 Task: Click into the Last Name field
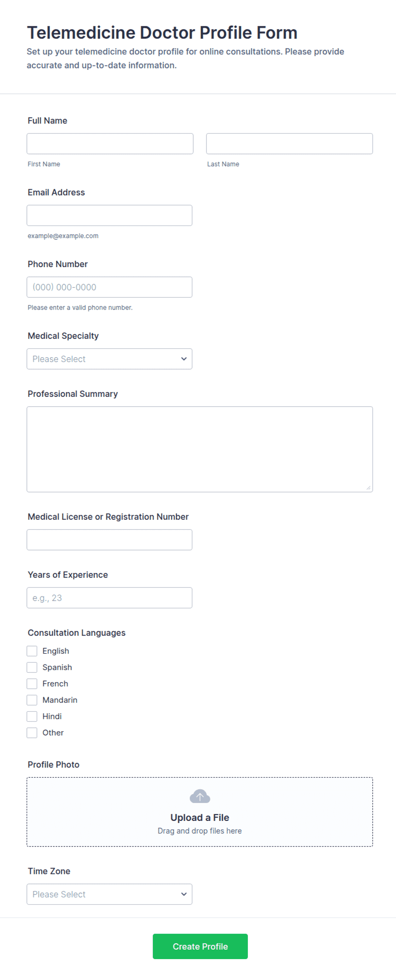(290, 144)
